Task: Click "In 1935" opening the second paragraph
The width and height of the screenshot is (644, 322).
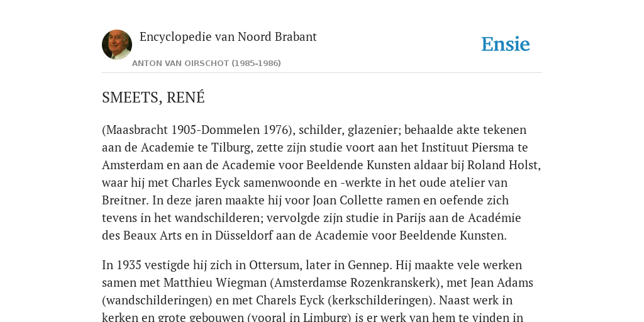Action: [x=119, y=265]
